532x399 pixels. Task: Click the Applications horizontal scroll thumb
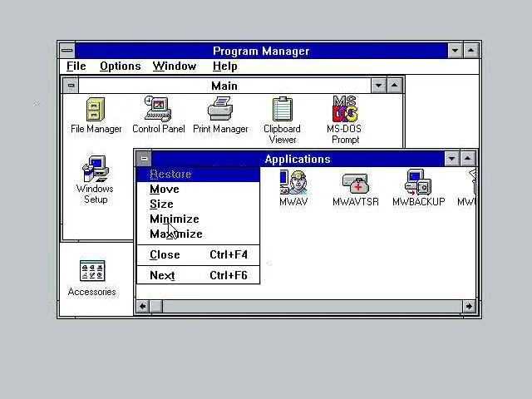(x=156, y=307)
